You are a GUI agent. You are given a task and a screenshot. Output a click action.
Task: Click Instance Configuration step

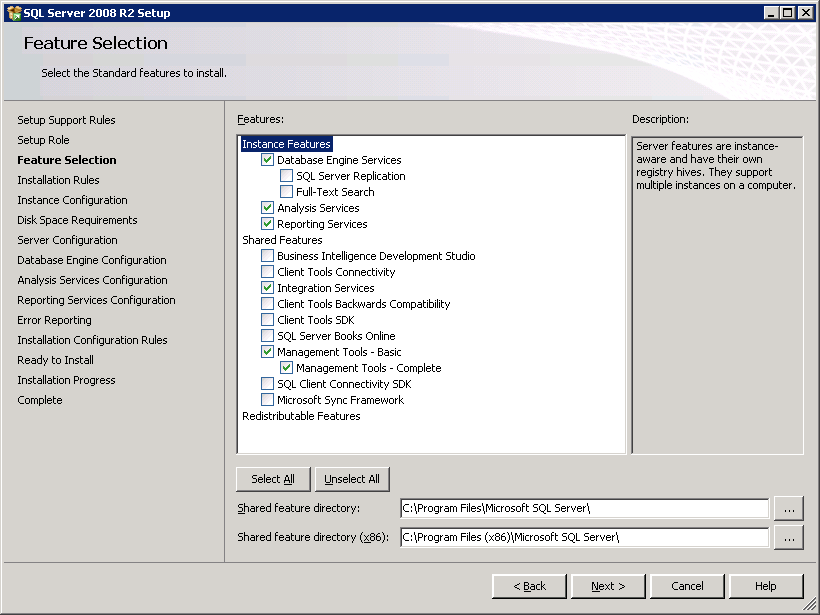pos(72,200)
